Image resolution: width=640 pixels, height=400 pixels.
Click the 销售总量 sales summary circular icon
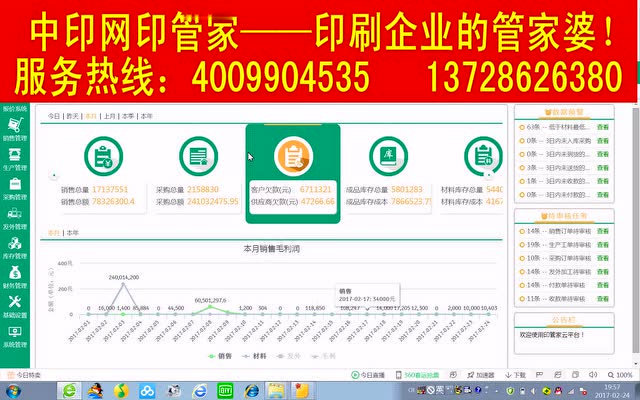tap(103, 156)
